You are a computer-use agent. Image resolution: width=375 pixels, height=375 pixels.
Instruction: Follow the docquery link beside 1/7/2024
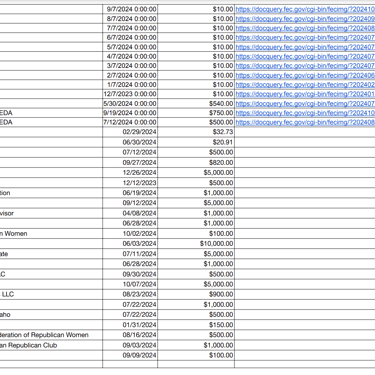[x=305, y=85]
